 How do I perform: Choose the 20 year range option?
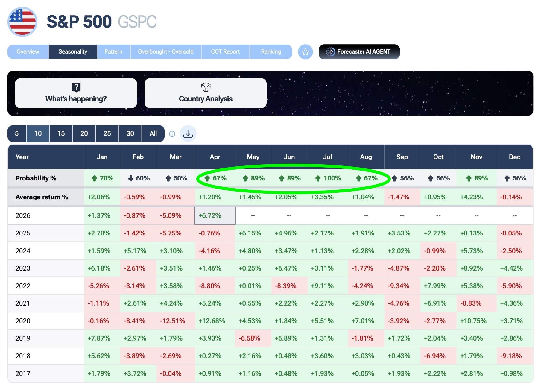pos(84,133)
